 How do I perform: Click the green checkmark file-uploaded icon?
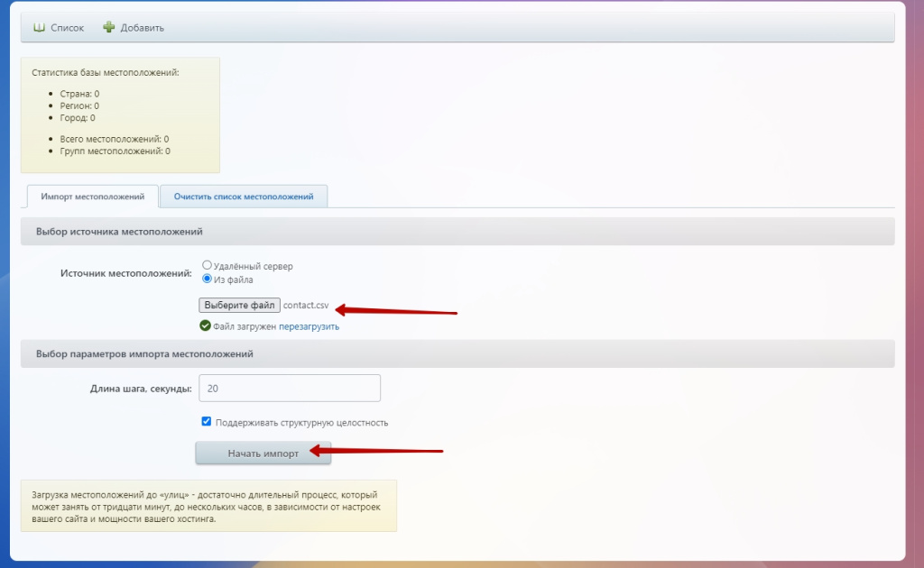206,326
